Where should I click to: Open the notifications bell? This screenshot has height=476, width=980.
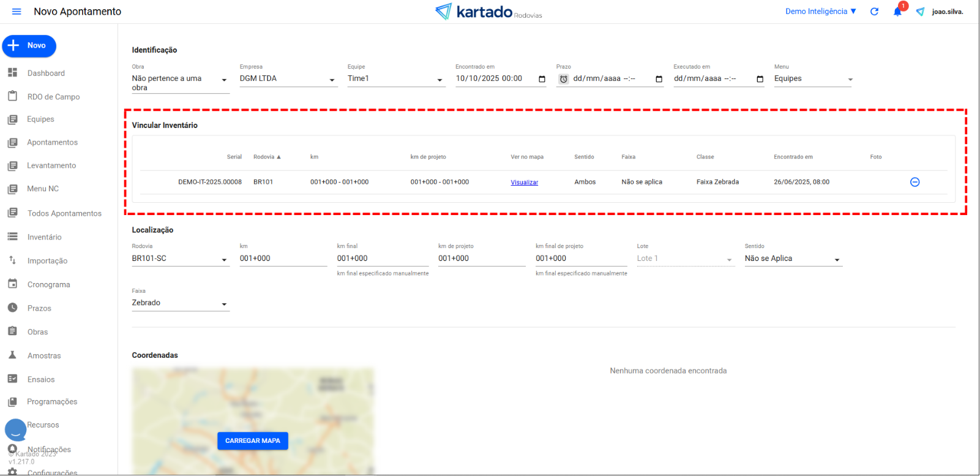(897, 12)
